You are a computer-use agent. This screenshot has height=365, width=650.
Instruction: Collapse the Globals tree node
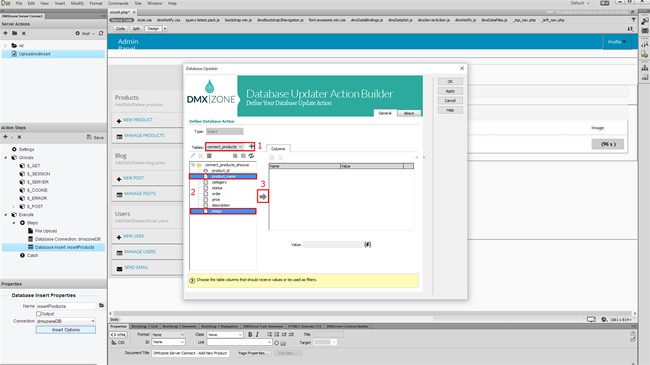click(x=6, y=158)
